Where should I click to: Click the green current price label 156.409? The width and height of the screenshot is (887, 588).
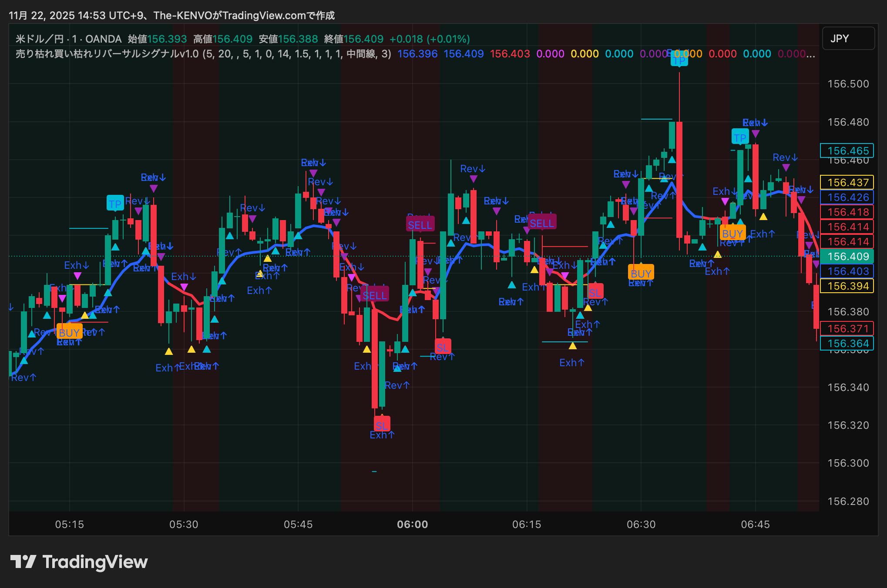[847, 257]
